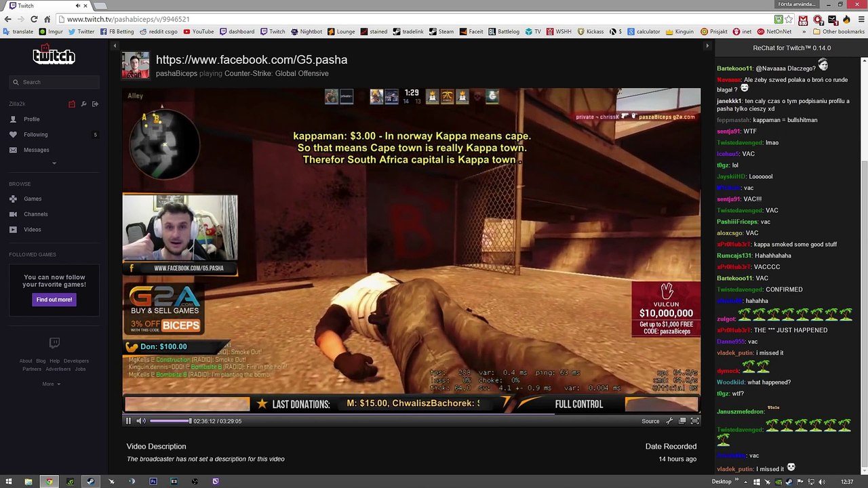
Task: Expand the More footer links
Action: (51, 384)
